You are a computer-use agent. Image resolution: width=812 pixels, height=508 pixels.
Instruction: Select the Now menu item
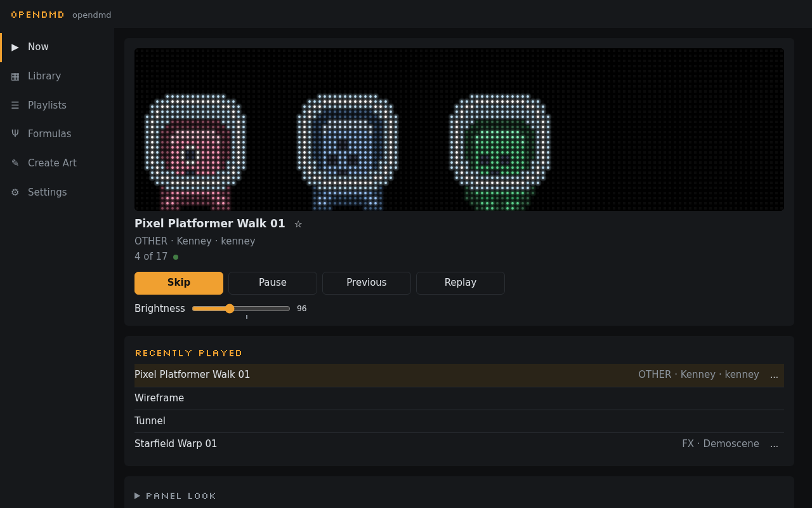pos(57,47)
